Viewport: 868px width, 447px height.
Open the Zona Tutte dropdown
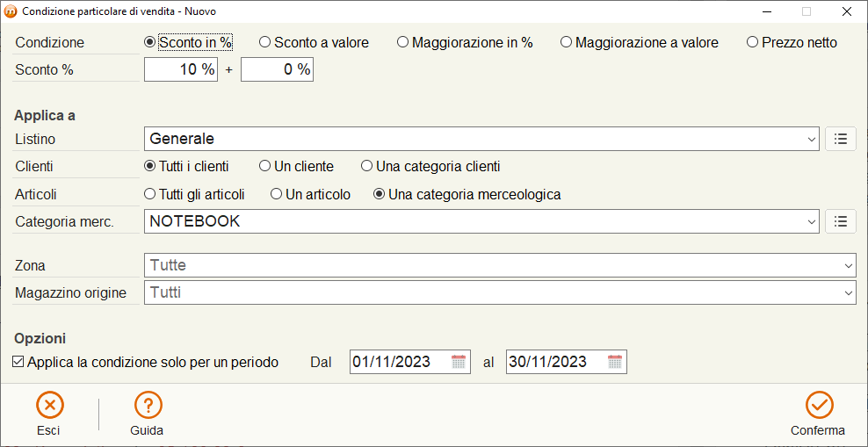pyautogui.click(x=850, y=265)
